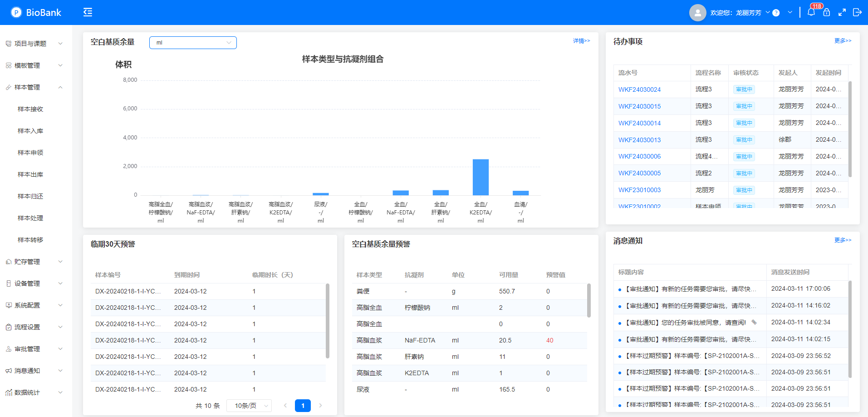Viewport: 868px width, 417px height.
Task: Open workflow WKF24030024 link
Action: click(639, 89)
